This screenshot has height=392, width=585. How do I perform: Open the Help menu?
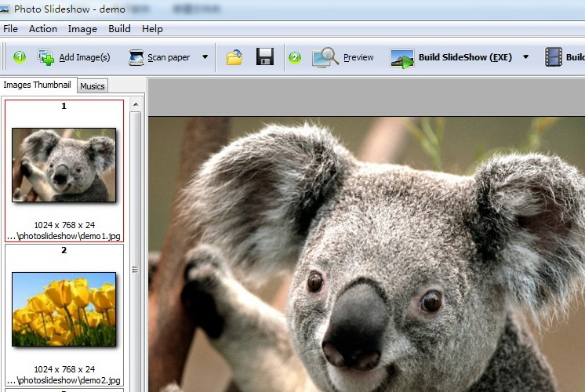(152, 29)
